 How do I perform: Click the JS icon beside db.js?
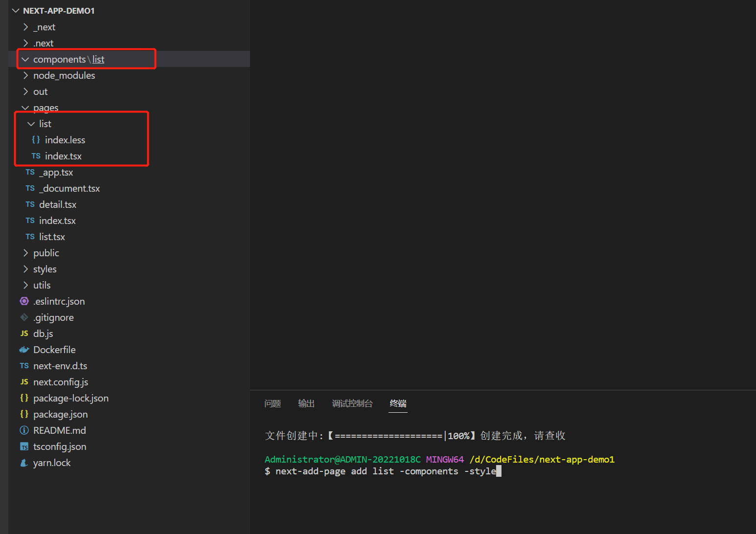(24, 334)
